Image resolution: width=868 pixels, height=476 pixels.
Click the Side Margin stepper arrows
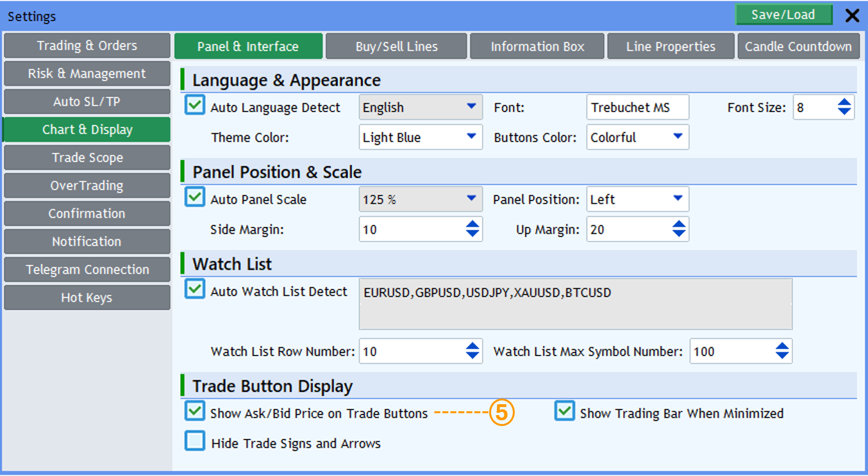[x=472, y=229]
